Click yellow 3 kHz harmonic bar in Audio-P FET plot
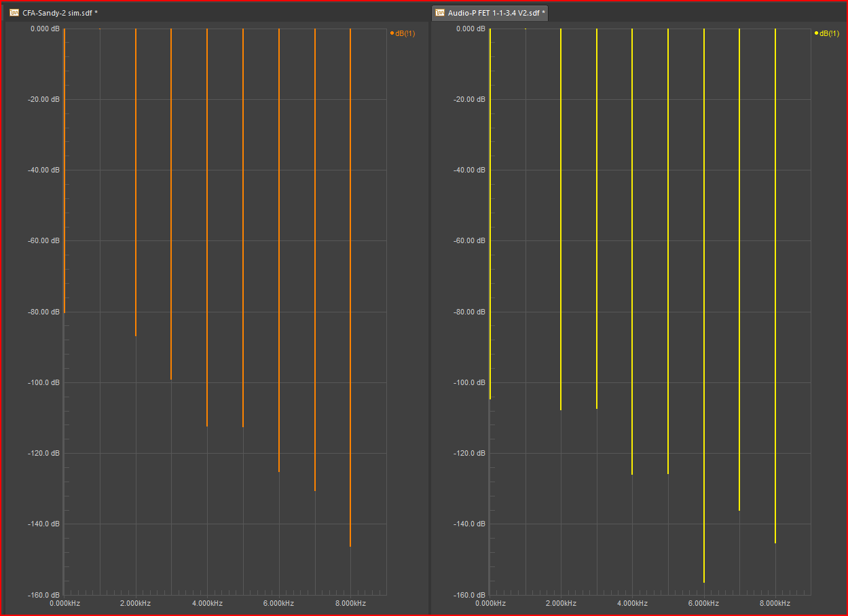 (x=597, y=219)
